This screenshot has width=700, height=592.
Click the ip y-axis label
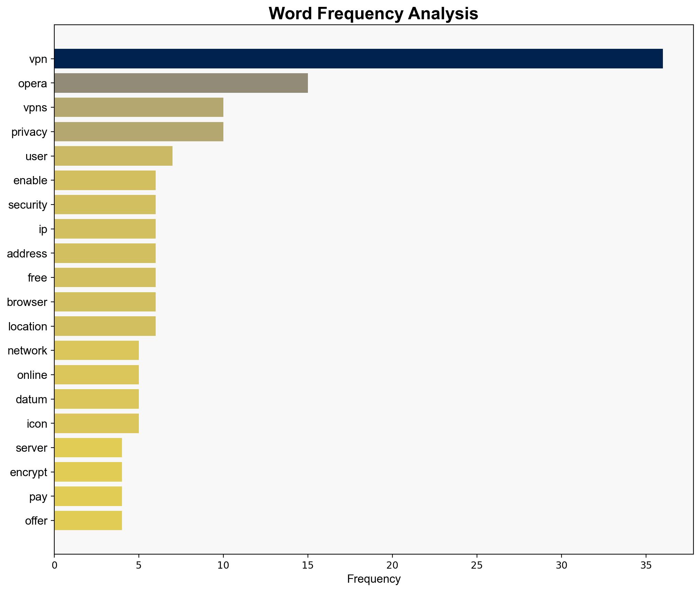pyautogui.click(x=43, y=229)
